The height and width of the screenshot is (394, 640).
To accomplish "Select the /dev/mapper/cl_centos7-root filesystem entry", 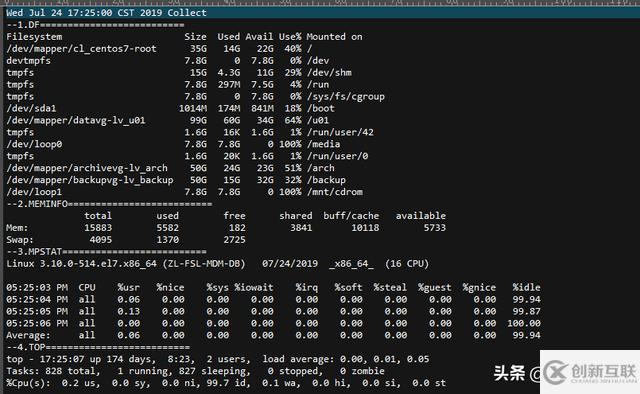I will [x=81, y=49].
